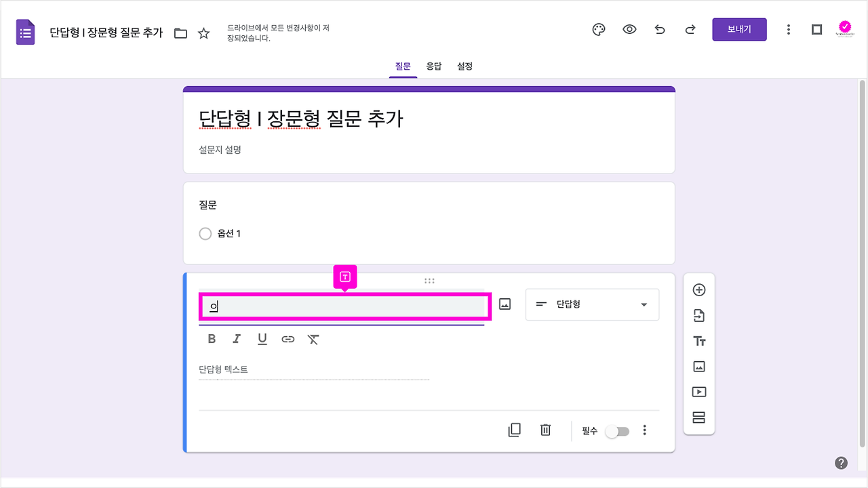Viewport: 868px width, 488px height.
Task: Add a video with the sidebar video icon
Action: [x=698, y=392]
